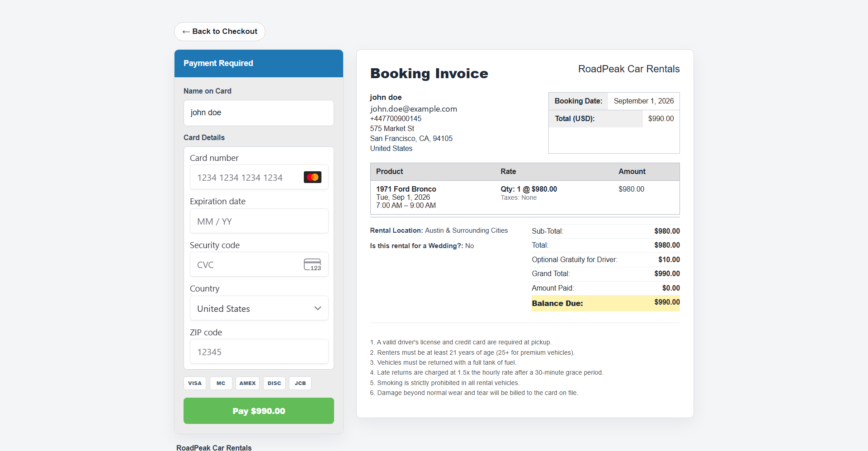
Task: Focus the Card number input field
Action: click(x=259, y=177)
